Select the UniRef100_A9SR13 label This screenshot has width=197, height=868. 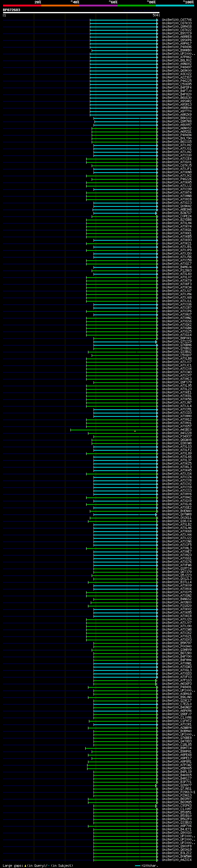tap(176, 104)
